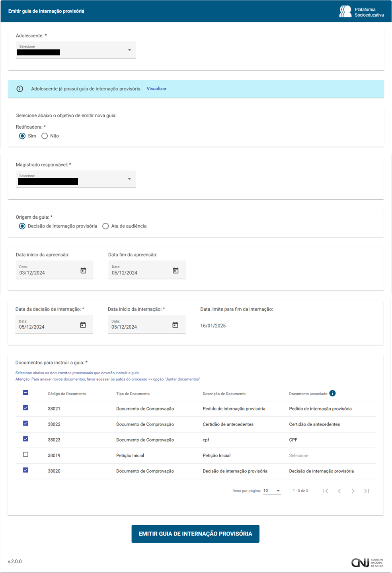Open calendar for Data início da internação
Screen dimensions: 392x573
(x=175, y=325)
